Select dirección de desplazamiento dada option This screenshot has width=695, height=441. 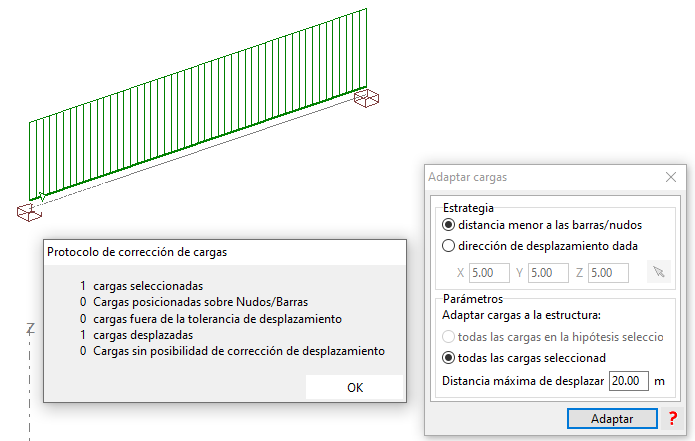540,246
